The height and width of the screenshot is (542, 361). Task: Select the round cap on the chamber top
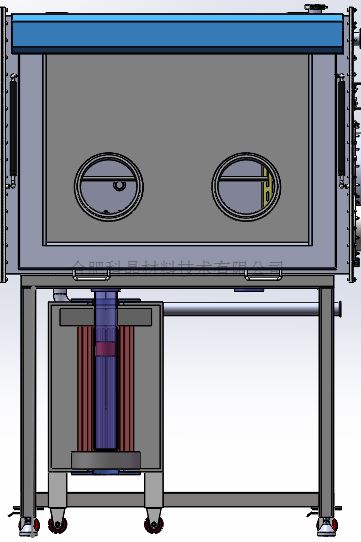[316, 8]
